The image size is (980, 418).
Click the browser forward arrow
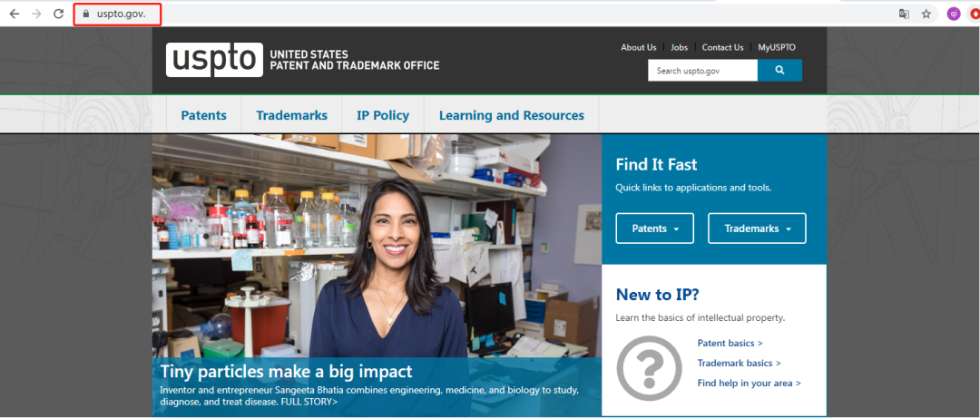(x=36, y=14)
